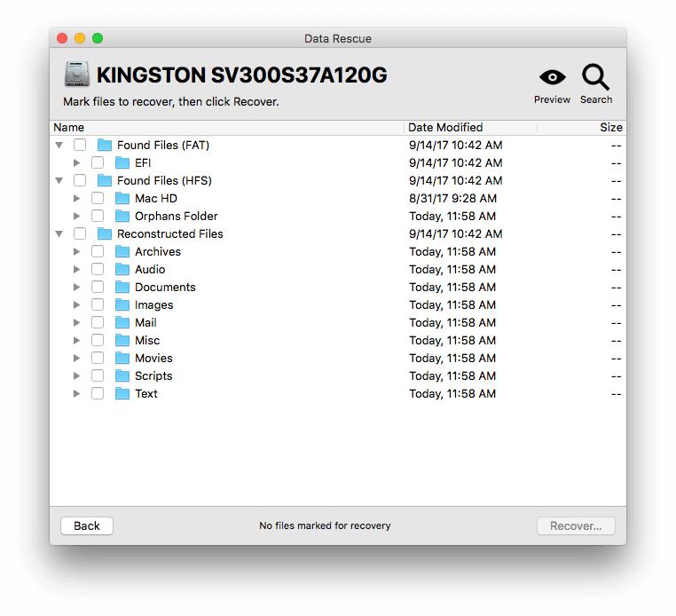Expand the Scripts folder

[77, 375]
